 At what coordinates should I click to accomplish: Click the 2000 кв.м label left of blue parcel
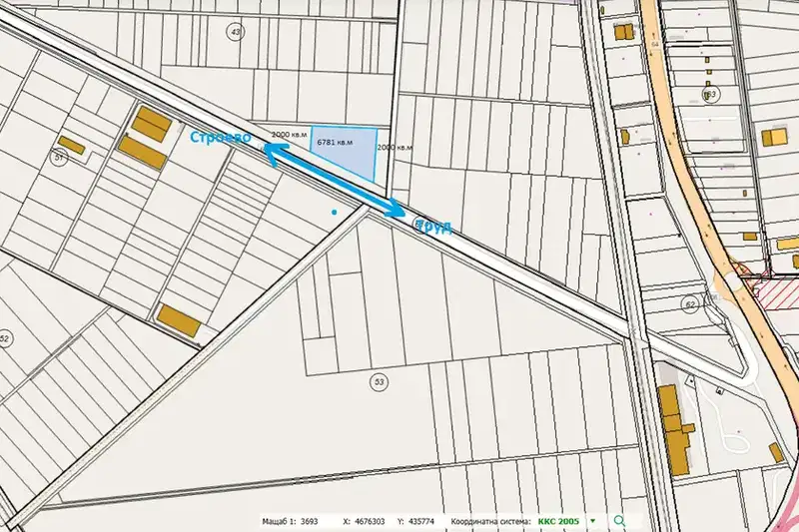pyautogui.click(x=289, y=135)
